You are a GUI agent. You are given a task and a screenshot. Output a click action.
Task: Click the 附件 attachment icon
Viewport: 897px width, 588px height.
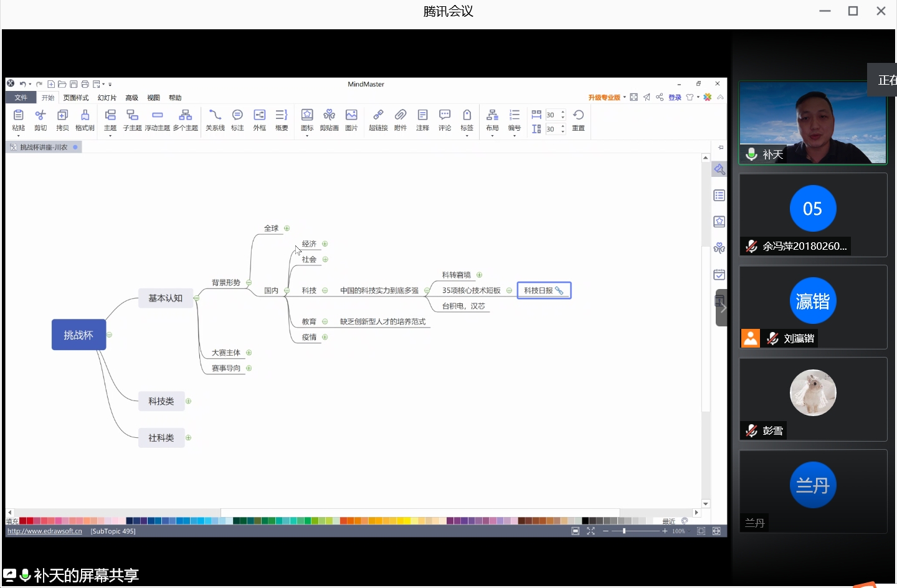click(x=401, y=120)
